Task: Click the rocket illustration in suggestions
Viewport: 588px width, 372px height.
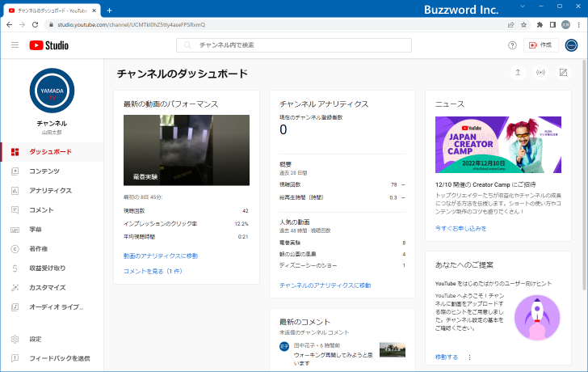Action: point(536,318)
